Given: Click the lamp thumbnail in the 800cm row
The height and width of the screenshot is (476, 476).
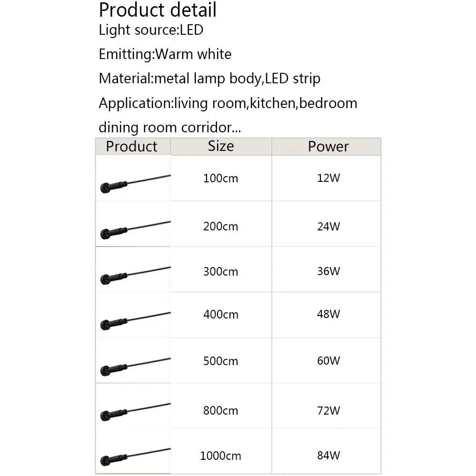Looking at the screenshot, I should coord(133,409).
